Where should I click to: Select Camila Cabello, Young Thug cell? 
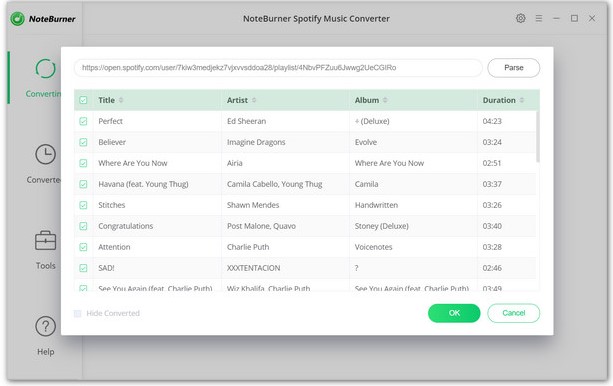pyautogui.click(x=285, y=184)
